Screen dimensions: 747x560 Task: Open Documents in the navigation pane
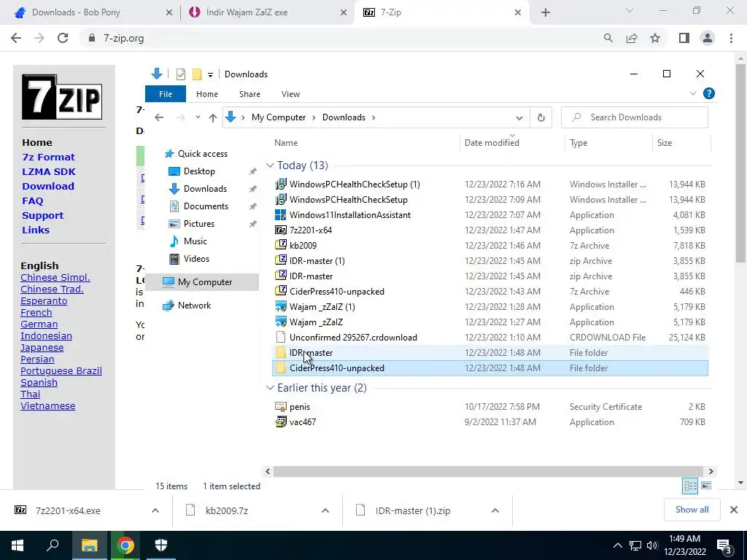coord(205,206)
